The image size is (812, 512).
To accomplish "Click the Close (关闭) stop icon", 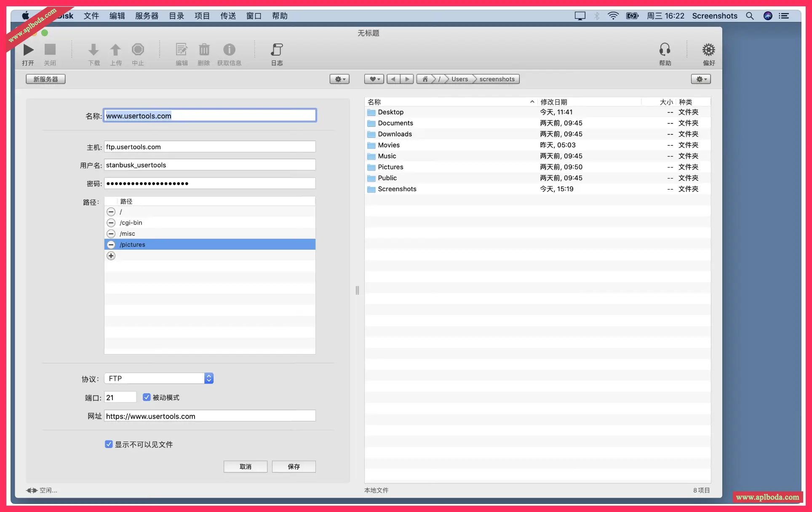I will point(50,50).
